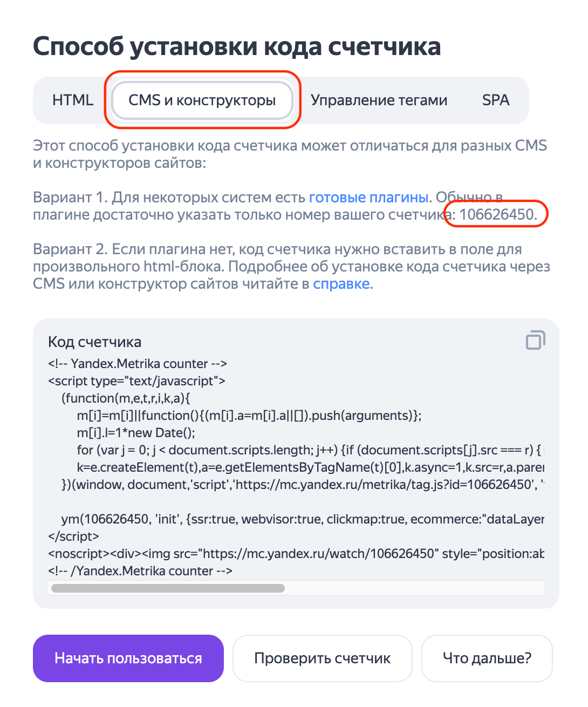Follow the справке help link

(x=341, y=284)
